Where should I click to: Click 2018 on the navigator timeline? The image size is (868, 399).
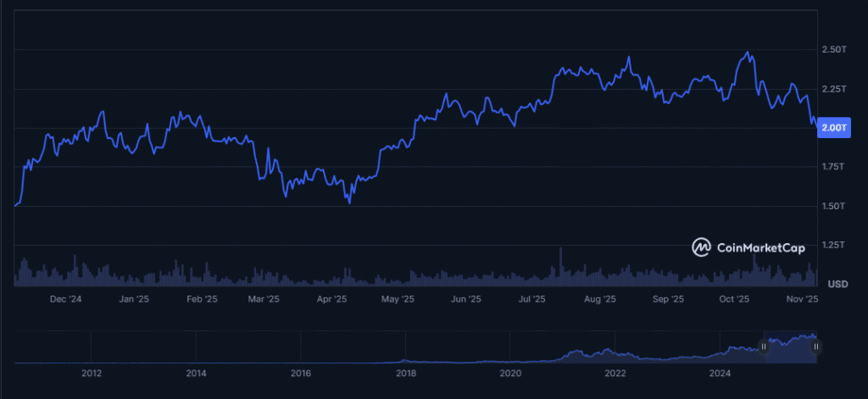(x=406, y=374)
